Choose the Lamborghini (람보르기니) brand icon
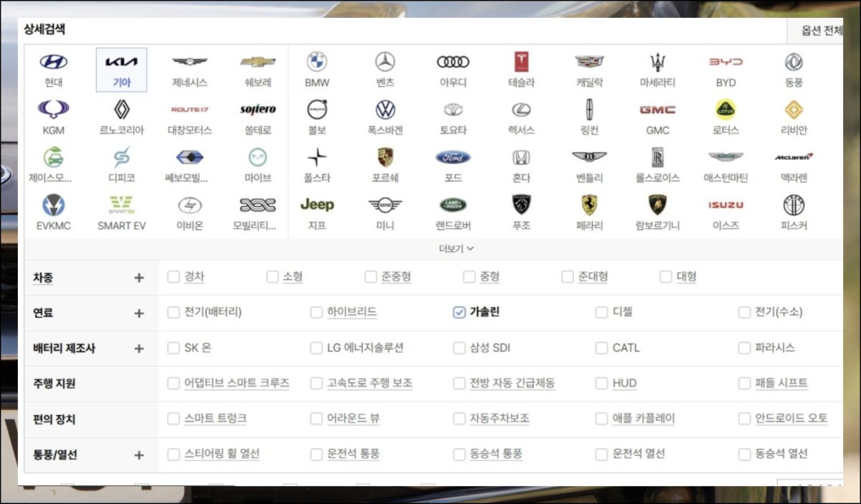 658,204
